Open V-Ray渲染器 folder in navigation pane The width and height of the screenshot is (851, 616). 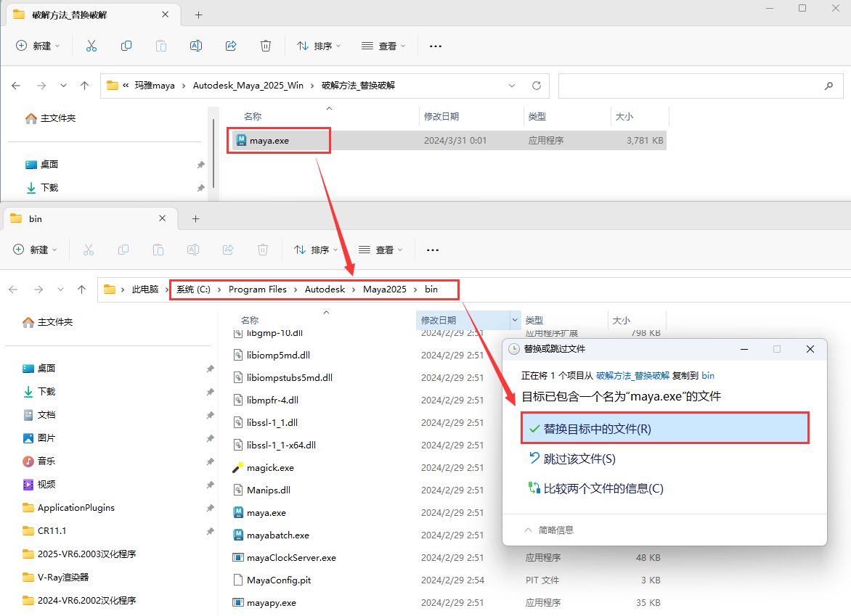(x=56, y=578)
